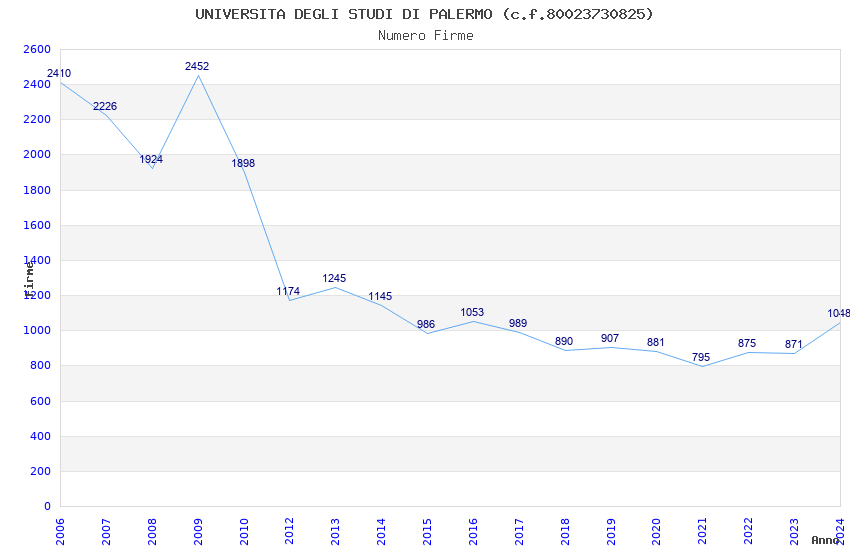Click y-axis tick label 2400
This screenshot has height=550, width=850.
tap(37, 85)
